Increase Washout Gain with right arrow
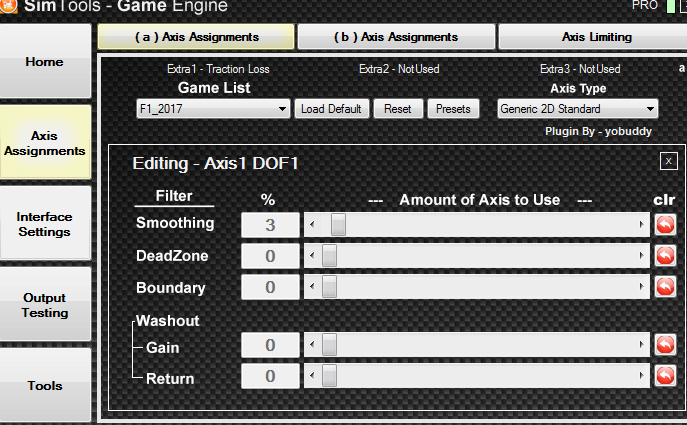This screenshot has height=425, width=687. tap(641, 344)
